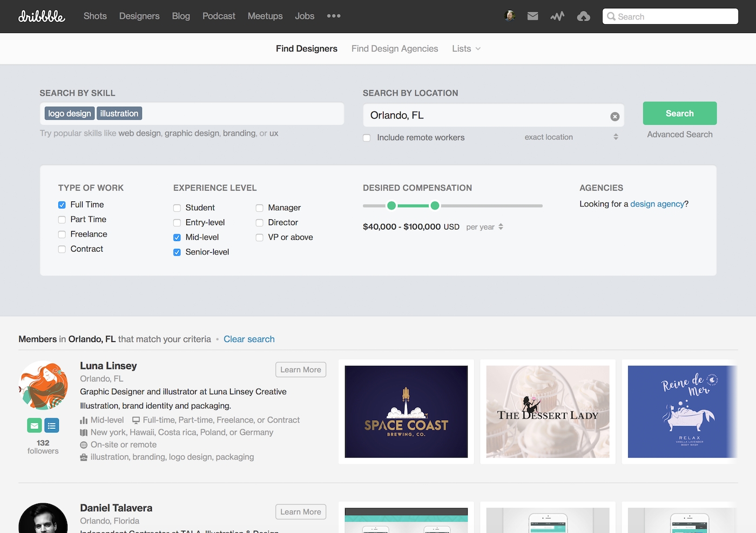Viewport: 756px width, 533px height.
Task: Select the Find Designers tab
Action: point(307,49)
